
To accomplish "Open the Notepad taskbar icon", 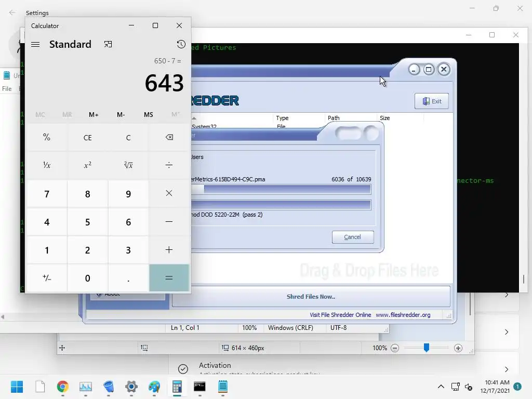I will click(222, 387).
